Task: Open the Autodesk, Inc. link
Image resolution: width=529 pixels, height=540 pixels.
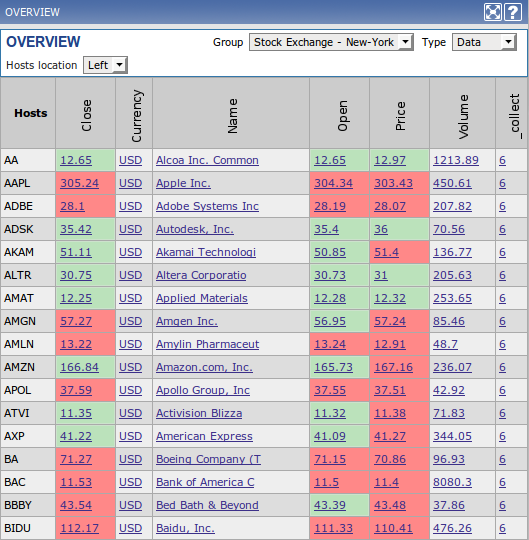Action: [195, 229]
